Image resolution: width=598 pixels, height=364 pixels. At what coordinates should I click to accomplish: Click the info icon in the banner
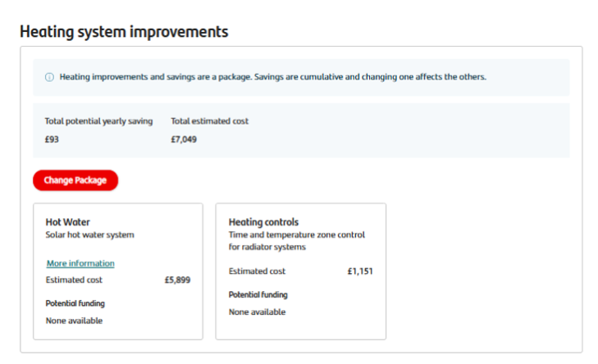click(49, 77)
